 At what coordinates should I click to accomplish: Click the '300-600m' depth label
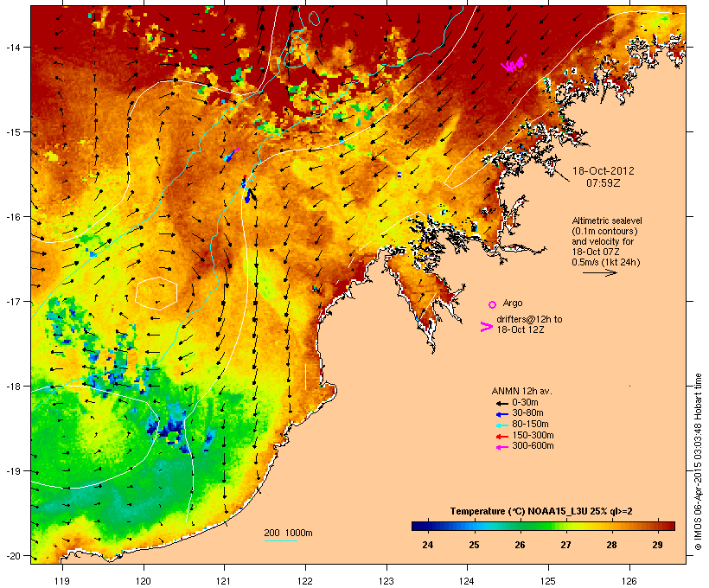533,446
